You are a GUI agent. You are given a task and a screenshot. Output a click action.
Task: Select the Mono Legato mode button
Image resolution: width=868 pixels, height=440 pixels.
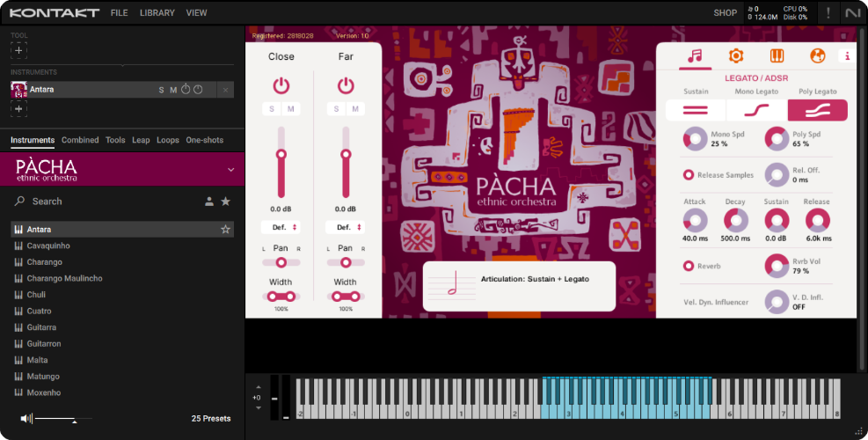[x=756, y=110]
